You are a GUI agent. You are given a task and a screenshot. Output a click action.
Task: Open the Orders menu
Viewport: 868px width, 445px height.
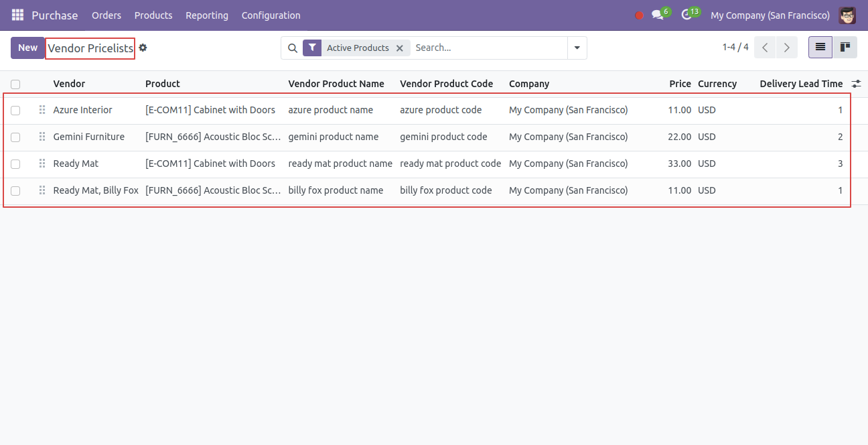(x=106, y=15)
